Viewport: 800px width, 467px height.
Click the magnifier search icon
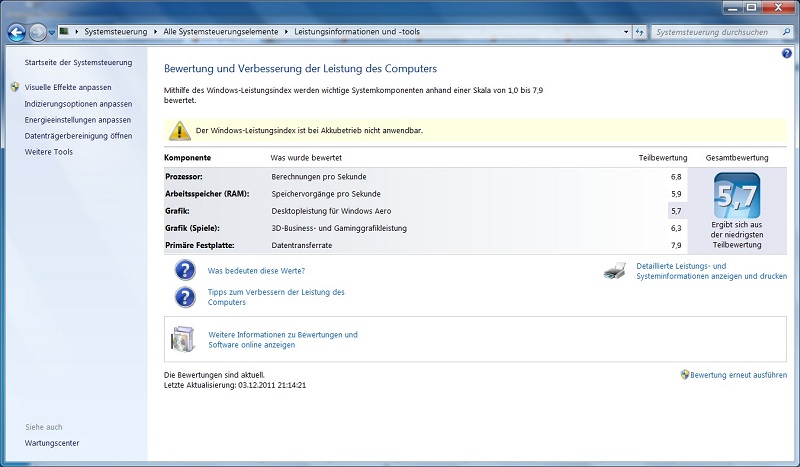(786, 32)
